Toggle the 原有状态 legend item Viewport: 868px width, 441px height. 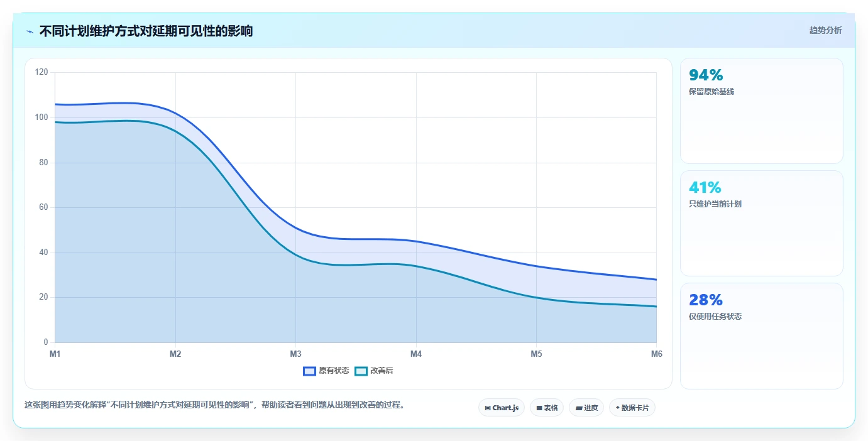pyautogui.click(x=326, y=371)
